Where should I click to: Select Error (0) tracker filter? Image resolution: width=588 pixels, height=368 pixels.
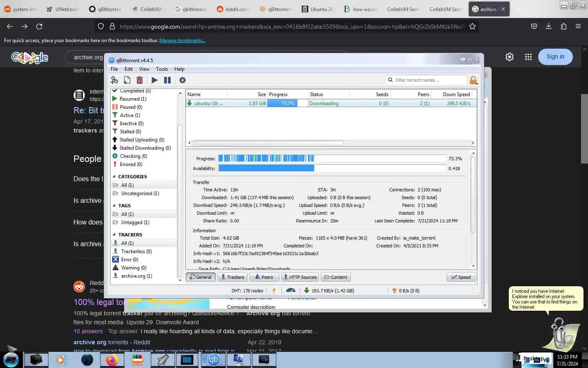[x=129, y=260]
